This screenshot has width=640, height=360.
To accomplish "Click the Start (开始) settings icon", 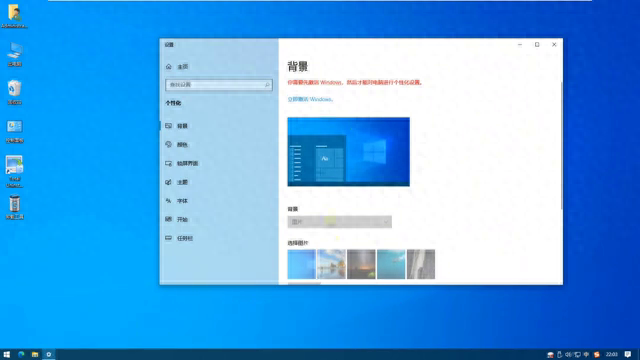I will click(169, 219).
